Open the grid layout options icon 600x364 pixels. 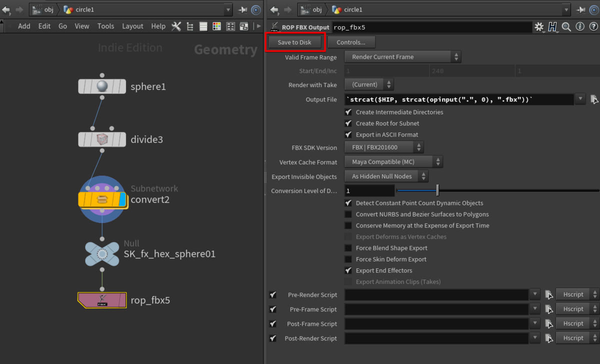[x=230, y=26]
